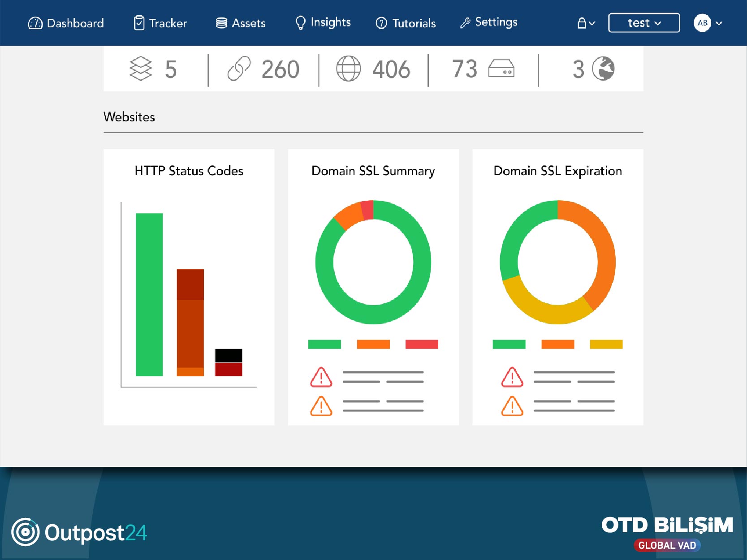Click the count '406' in the stats bar
The height and width of the screenshot is (560, 747).
[391, 69]
